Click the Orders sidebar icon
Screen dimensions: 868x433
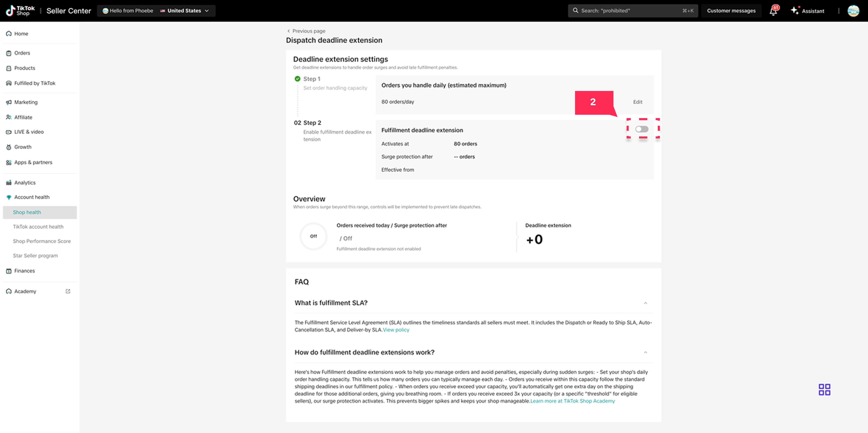9,53
